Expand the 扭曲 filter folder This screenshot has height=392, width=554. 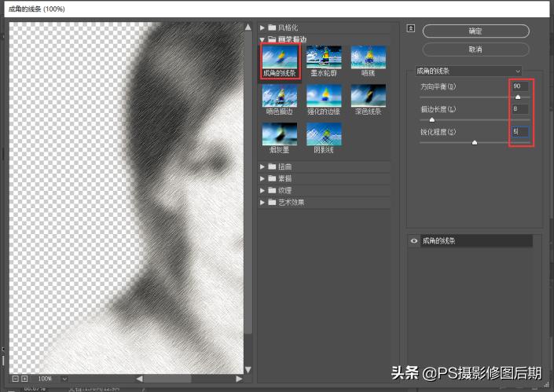coord(262,167)
